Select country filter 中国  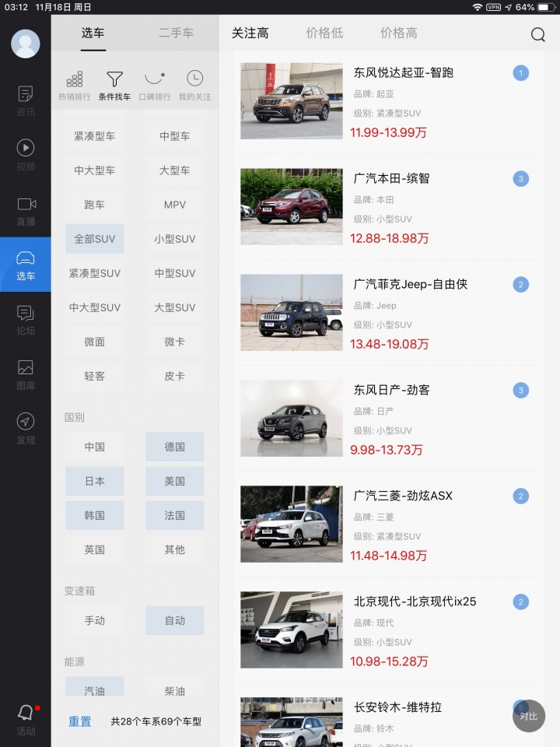click(x=95, y=447)
